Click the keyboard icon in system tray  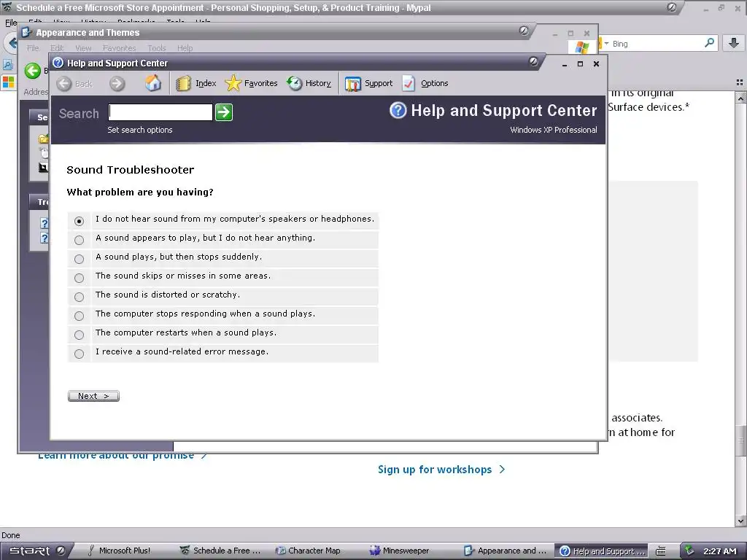(660, 551)
